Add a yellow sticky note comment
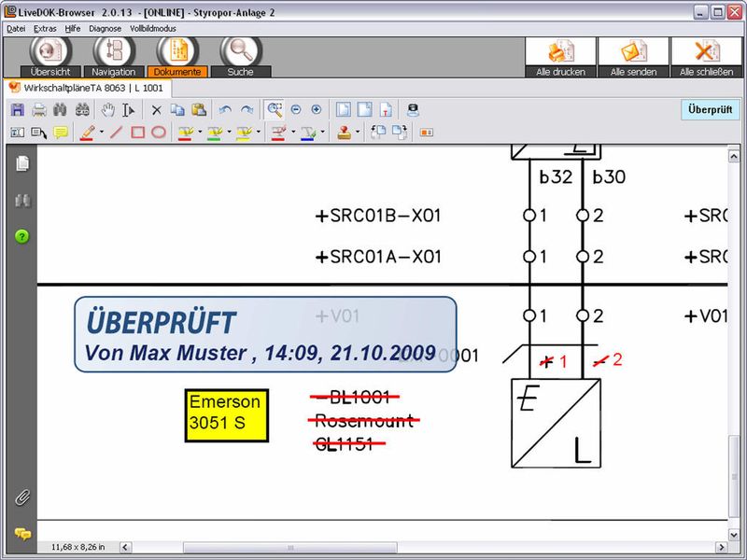747x560 pixels. click(61, 133)
